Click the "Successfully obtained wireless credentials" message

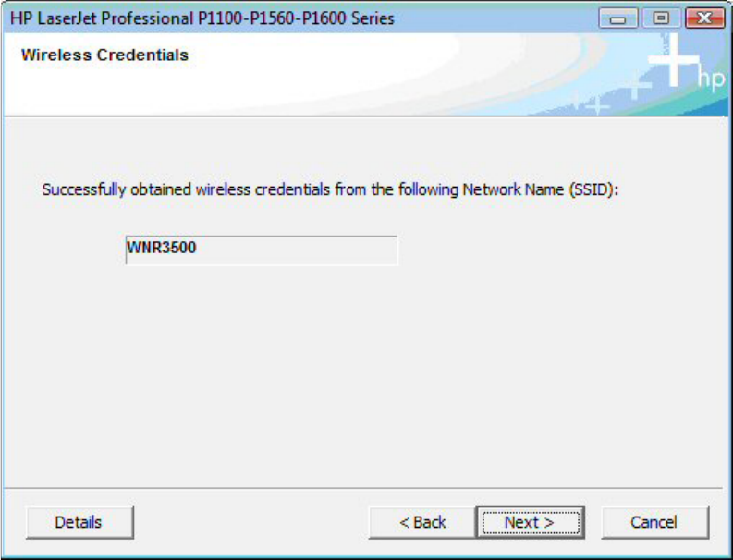[x=186, y=189]
